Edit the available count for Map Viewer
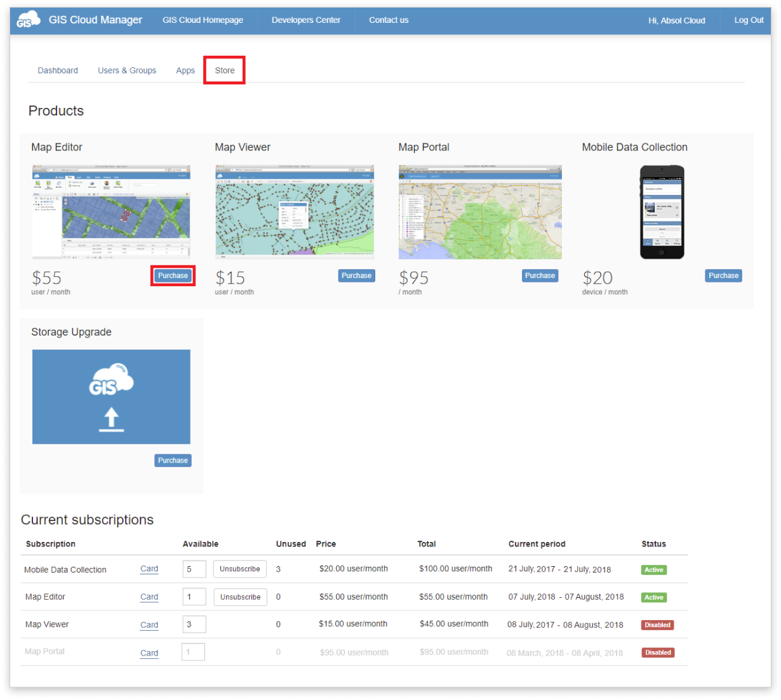 pyautogui.click(x=194, y=624)
